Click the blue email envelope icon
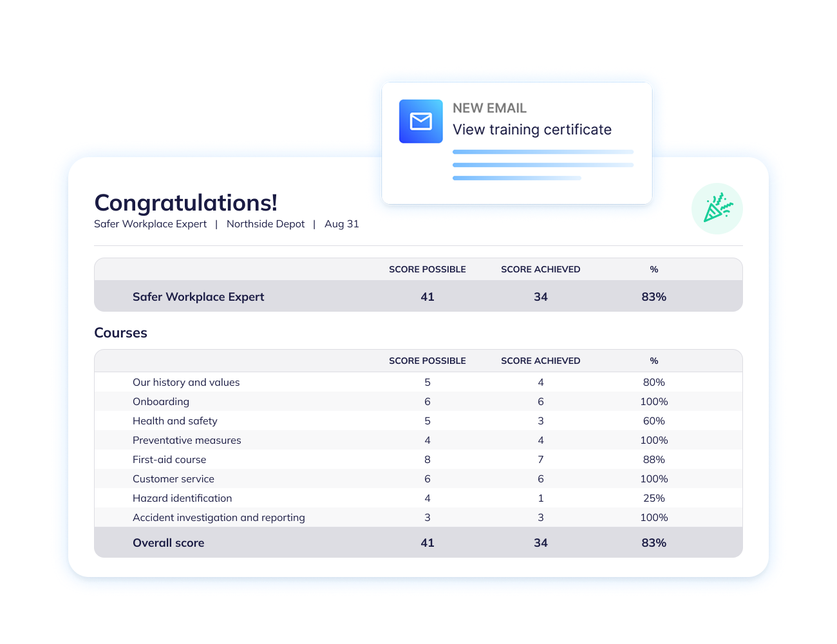 tap(420, 121)
